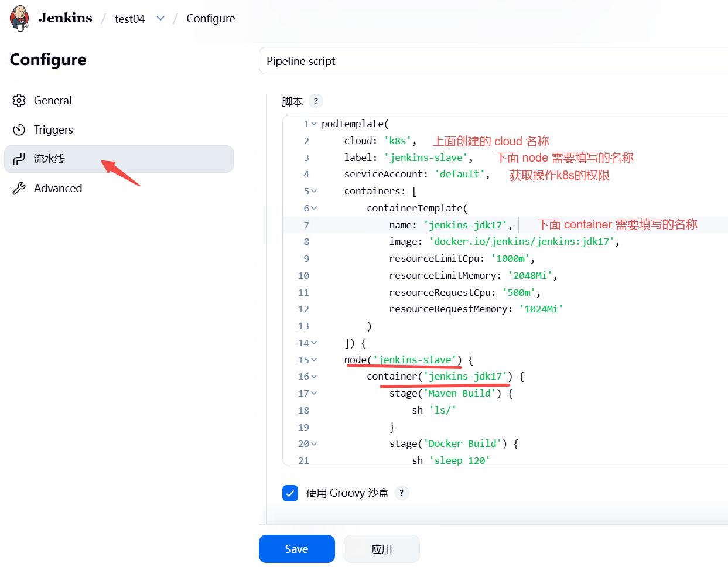Open the test04 breadcrumb link
Viewport: 728px width, 567px height.
click(130, 19)
